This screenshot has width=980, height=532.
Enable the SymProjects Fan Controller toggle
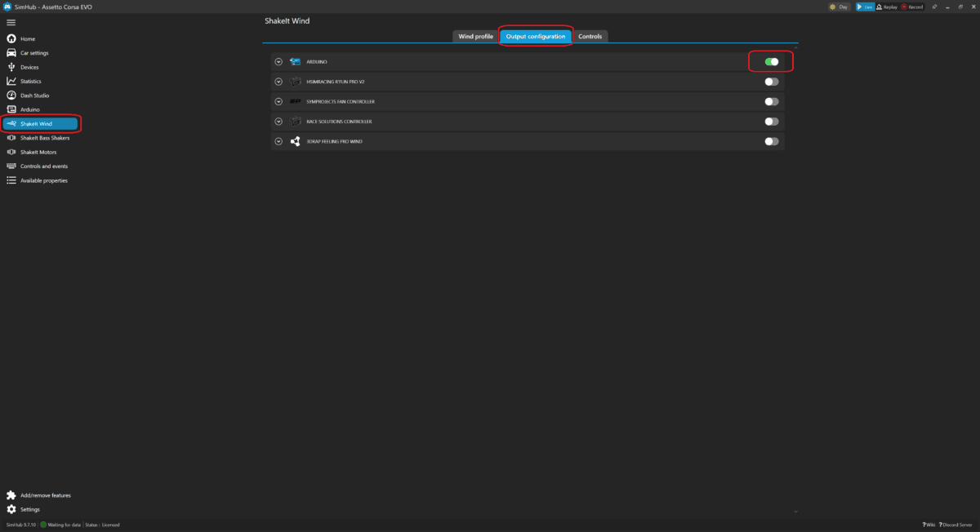tap(772, 102)
